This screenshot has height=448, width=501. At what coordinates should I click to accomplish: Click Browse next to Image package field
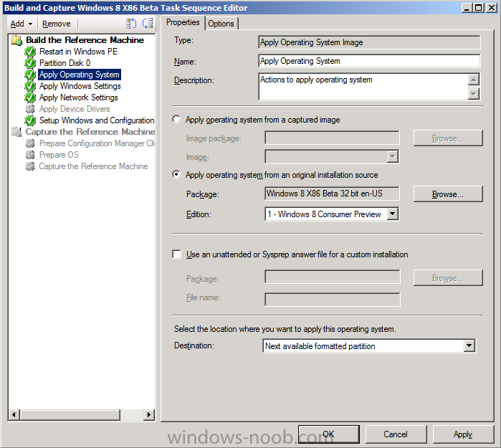pos(448,138)
